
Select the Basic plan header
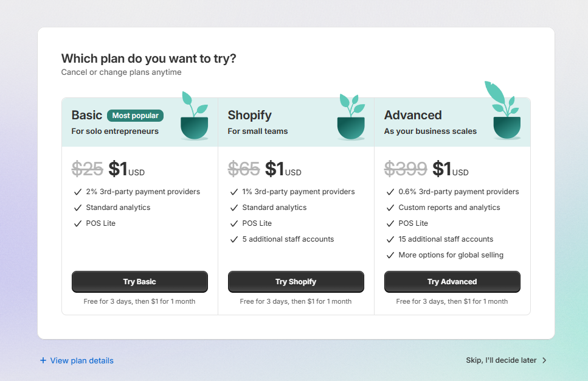[x=87, y=116]
